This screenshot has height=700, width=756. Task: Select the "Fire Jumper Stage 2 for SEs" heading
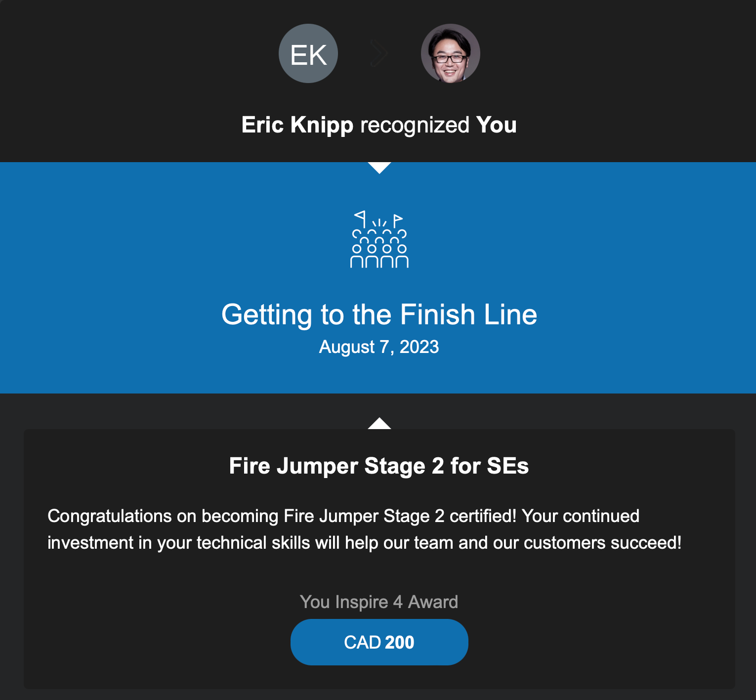click(x=379, y=466)
